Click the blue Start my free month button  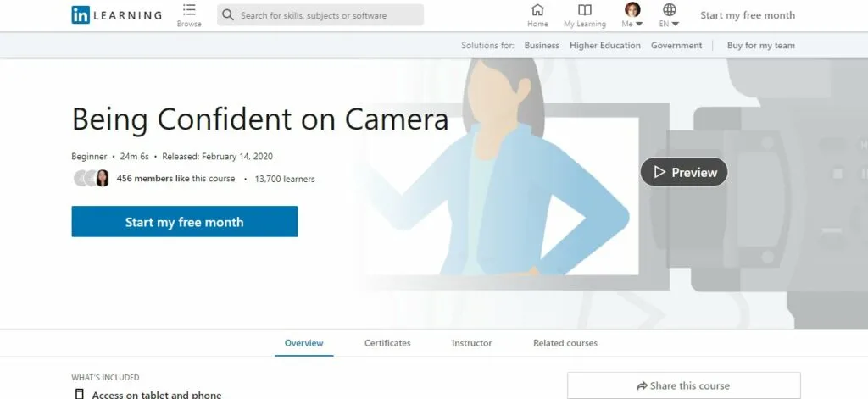(184, 221)
